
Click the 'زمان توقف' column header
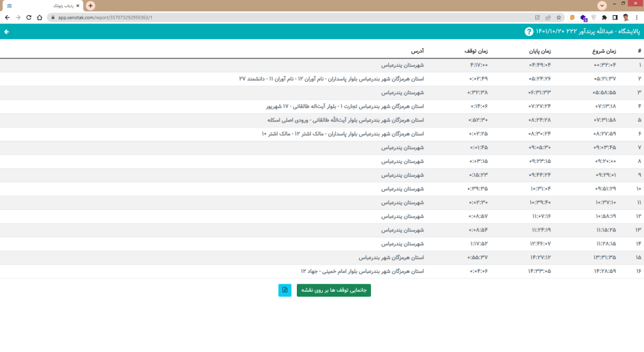tap(476, 51)
